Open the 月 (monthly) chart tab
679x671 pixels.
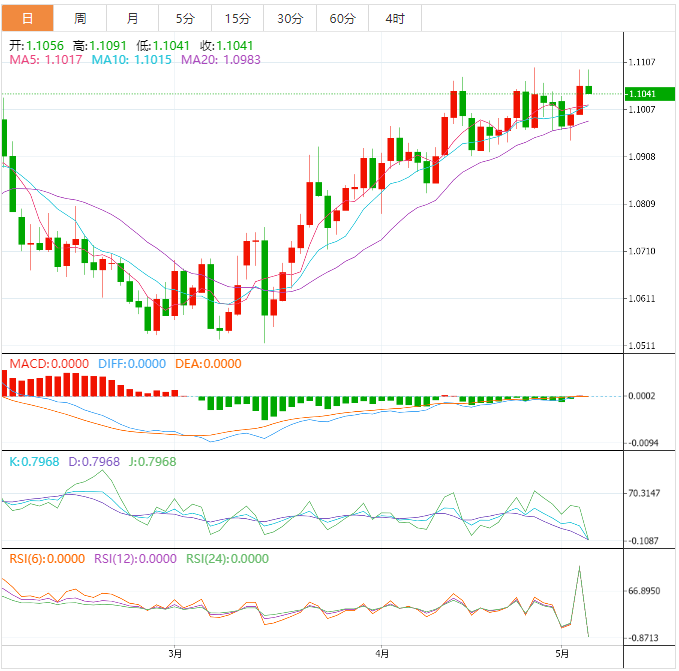[133, 18]
